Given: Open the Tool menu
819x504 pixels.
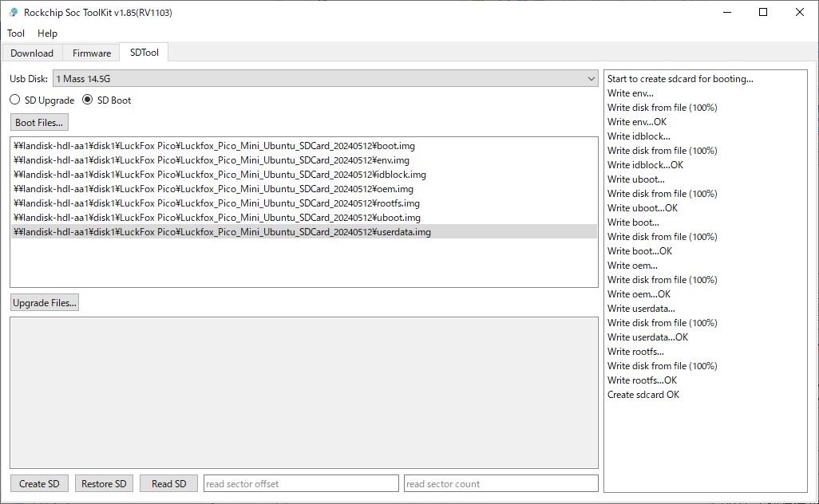Looking at the screenshot, I should [16, 33].
